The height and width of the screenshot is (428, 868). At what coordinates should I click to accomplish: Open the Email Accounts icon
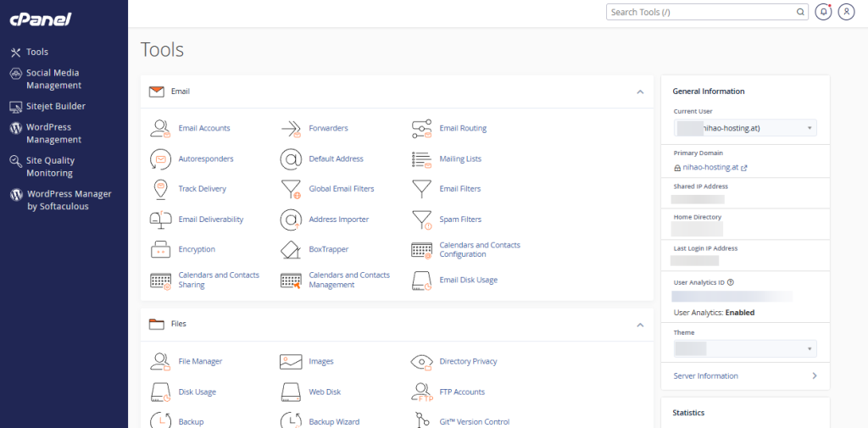click(x=161, y=129)
